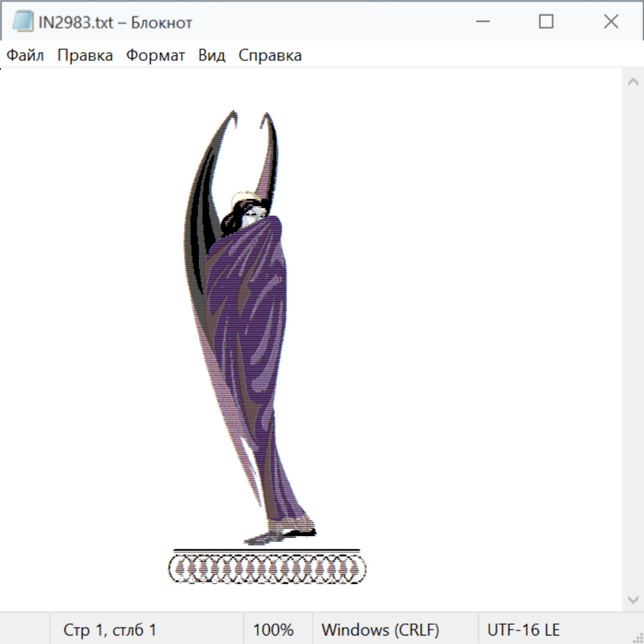This screenshot has height=644, width=644.
Task: Click the Стр 1, стлб 1 status indicator
Action: pyautogui.click(x=109, y=630)
